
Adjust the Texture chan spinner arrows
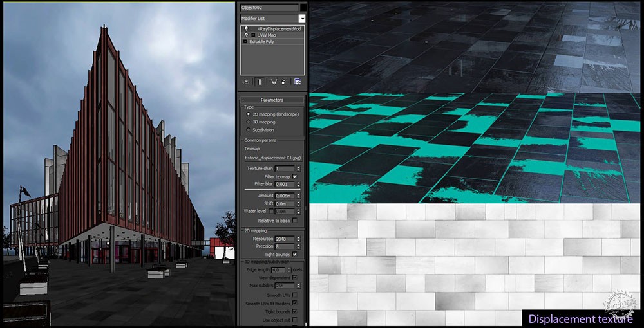pos(299,169)
